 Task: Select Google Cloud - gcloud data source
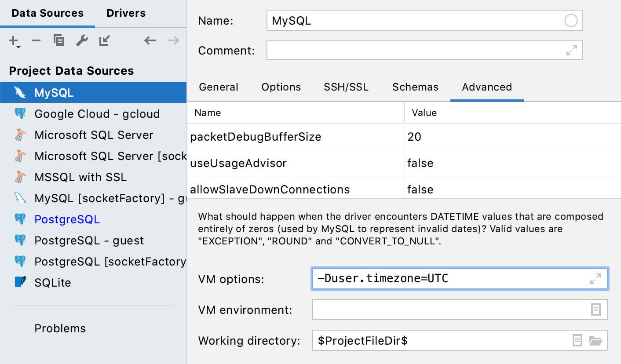coord(97,114)
